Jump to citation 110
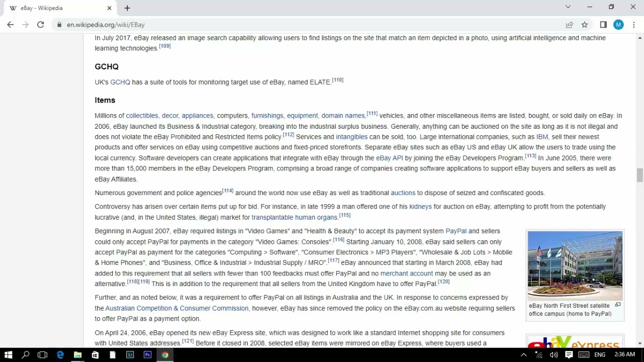Viewport: 644px width, 362px height. coord(338,80)
